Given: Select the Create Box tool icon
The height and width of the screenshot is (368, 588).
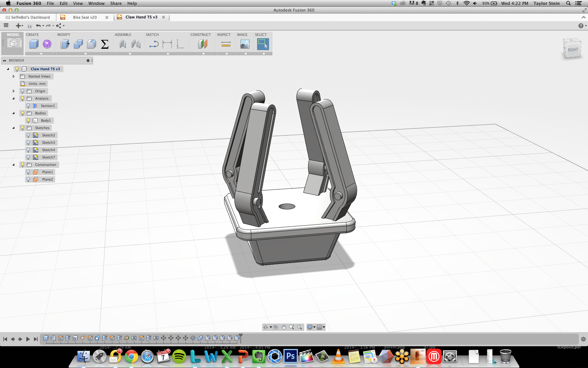Looking at the screenshot, I should [x=34, y=44].
